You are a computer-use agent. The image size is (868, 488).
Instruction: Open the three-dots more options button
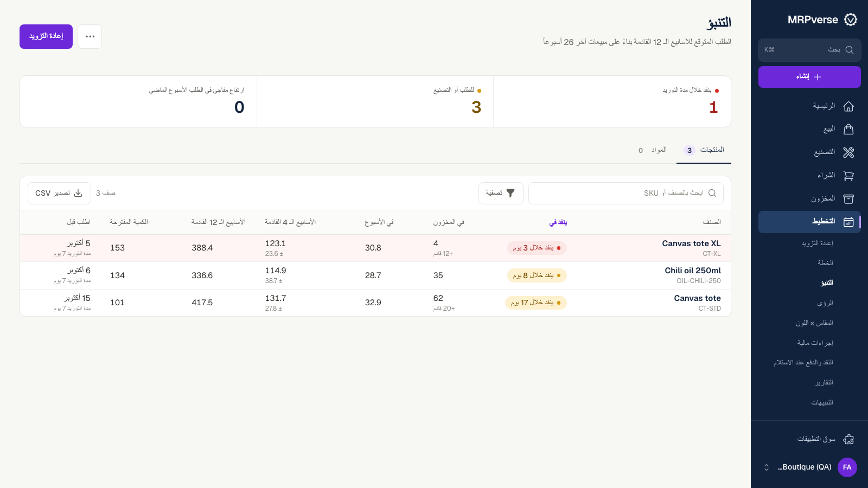point(90,36)
